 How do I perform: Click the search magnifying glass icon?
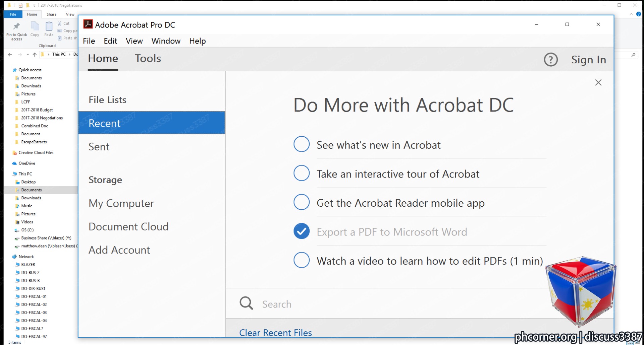tap(246, 303)
